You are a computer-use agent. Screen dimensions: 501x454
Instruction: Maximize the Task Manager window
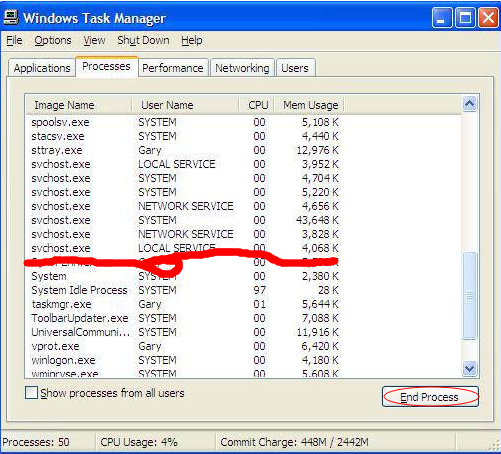[x=465, y=17]
